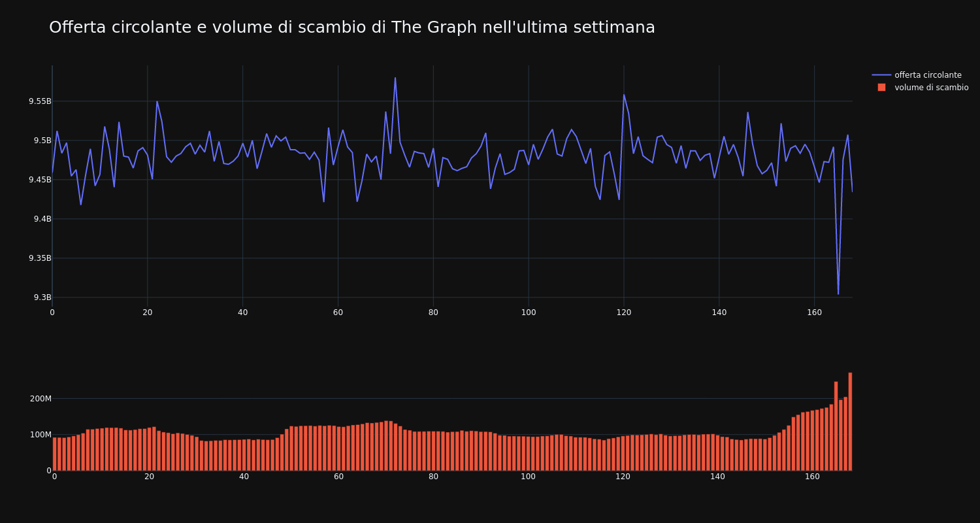Click x-axis label 140 on the upper chart
Image resolution: width=980 pixels, height=523 pixels.
click(x=719, y=312)
